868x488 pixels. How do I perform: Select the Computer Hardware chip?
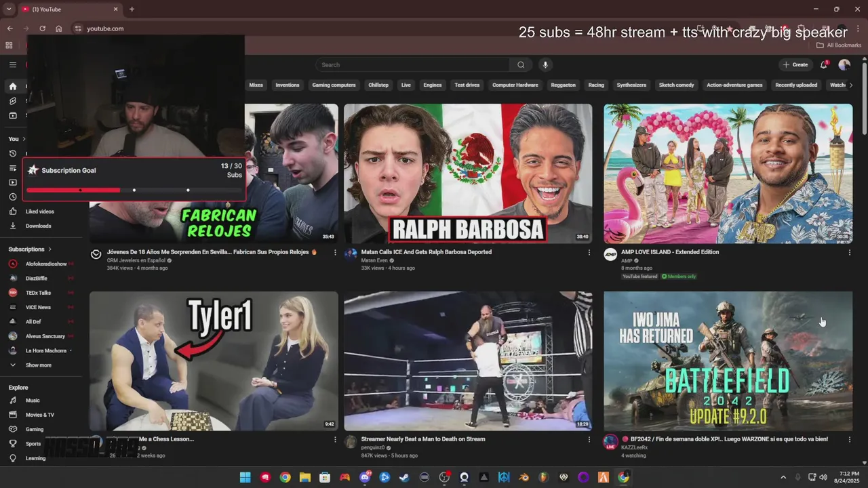515,85
